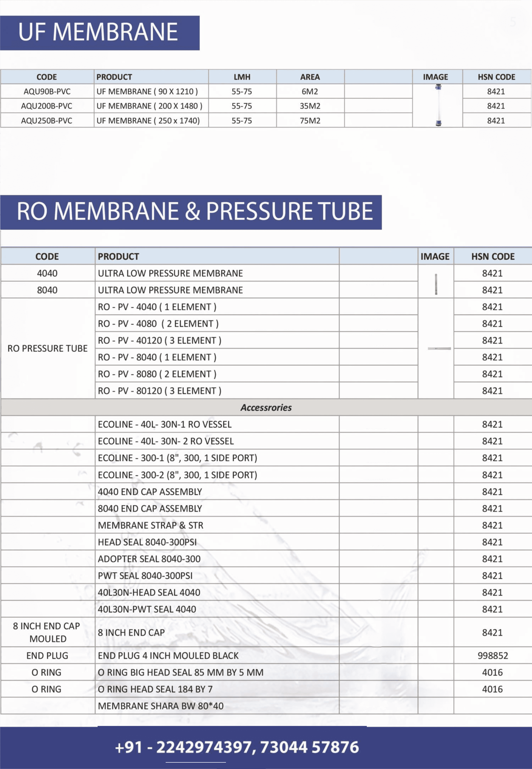Click the HSN code 998852
This screenshot has height=769, width=532.
[x=492, y=655]
